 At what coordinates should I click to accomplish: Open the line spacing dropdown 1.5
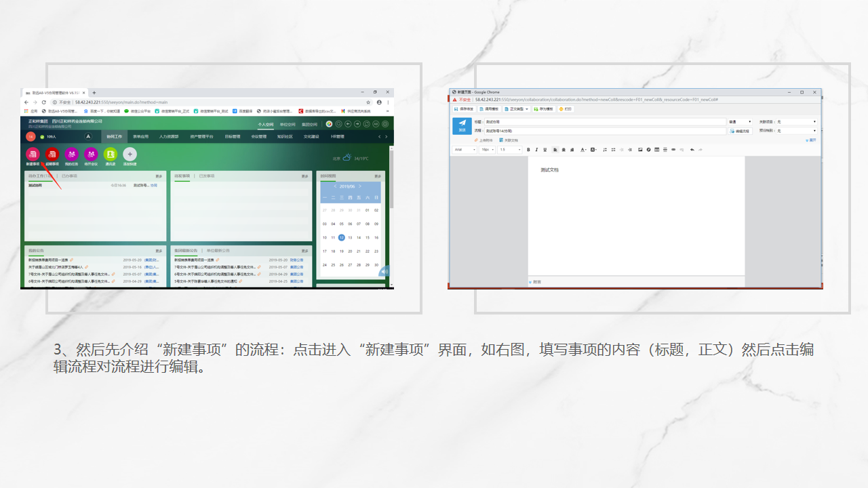pos(510,149)
